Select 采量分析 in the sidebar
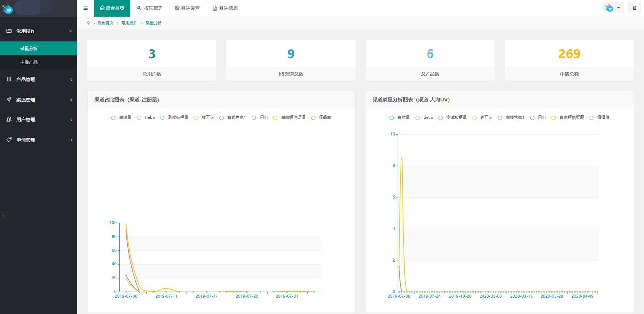This screenshot has width=644, height=314. click(x=39, y=48)
